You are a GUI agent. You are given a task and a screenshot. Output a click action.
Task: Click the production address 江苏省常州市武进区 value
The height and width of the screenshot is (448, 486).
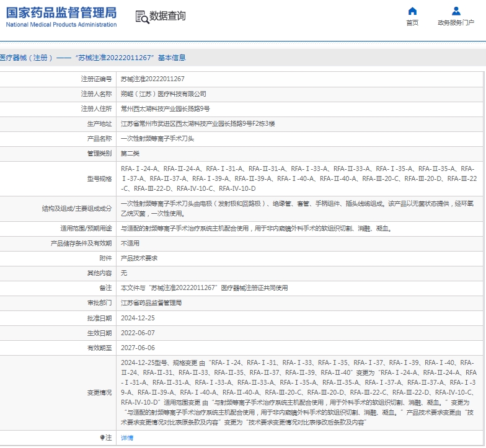click(x=198, y=124)
